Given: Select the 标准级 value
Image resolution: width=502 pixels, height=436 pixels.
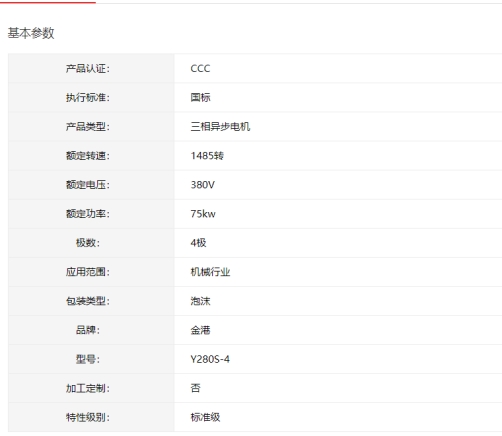Looking at the screenshot, I should (205, 417).
